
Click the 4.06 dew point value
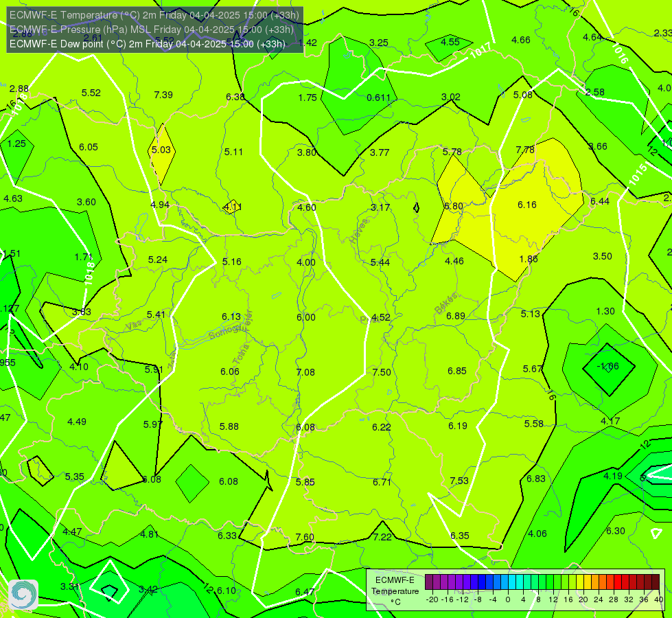pos(537,534)
